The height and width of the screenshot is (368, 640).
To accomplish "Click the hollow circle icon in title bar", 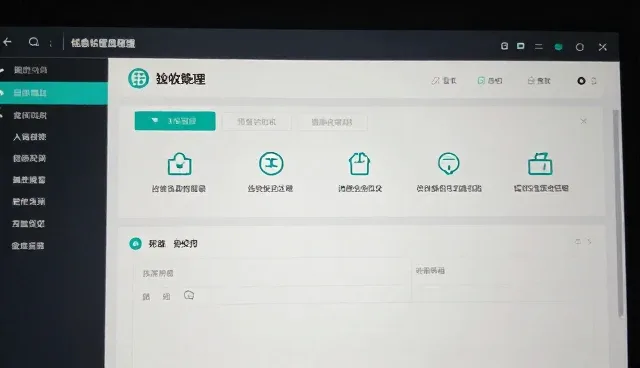I will coord(580,47).
